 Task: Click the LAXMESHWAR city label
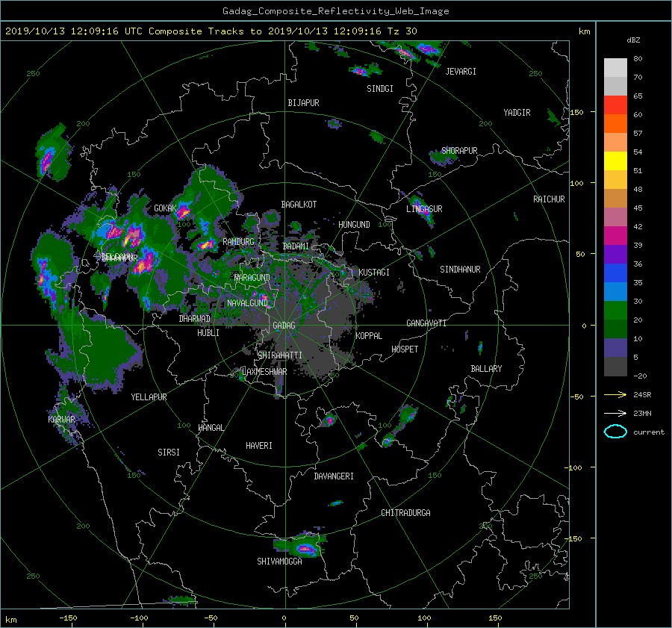(x=264, y=372)
